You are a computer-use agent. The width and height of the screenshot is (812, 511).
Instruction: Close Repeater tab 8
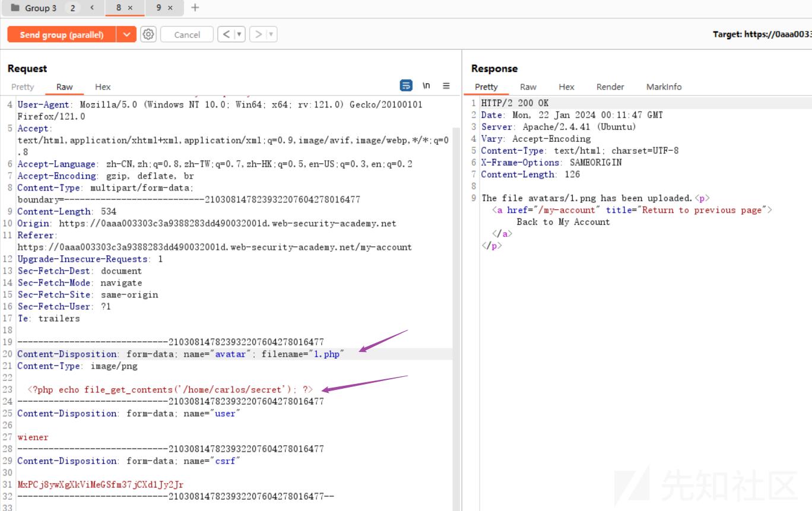click(x=130, y=8)
